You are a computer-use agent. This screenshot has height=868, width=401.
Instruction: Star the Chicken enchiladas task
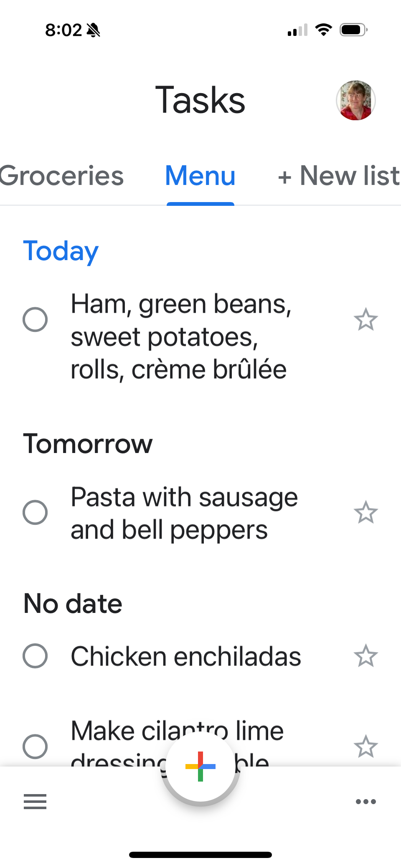(x=366, y=656)
